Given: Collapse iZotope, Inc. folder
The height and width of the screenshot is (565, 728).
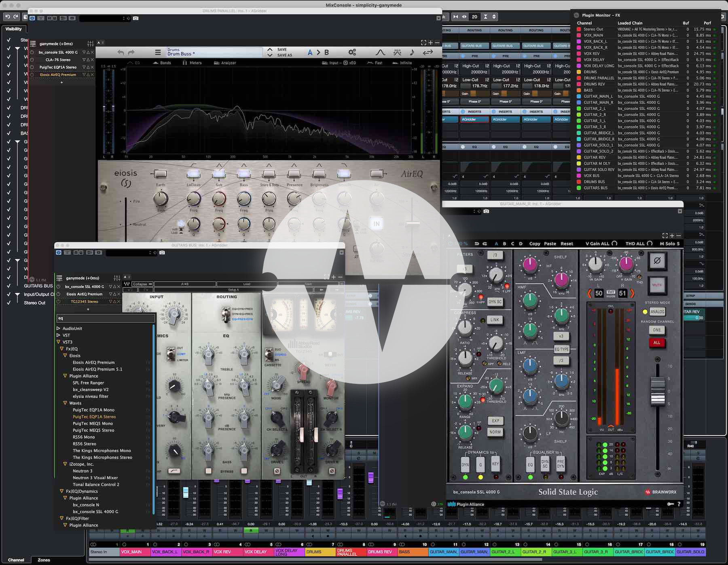Looking at the screenshot, I should pyautogui.click(x=65, y=464).
